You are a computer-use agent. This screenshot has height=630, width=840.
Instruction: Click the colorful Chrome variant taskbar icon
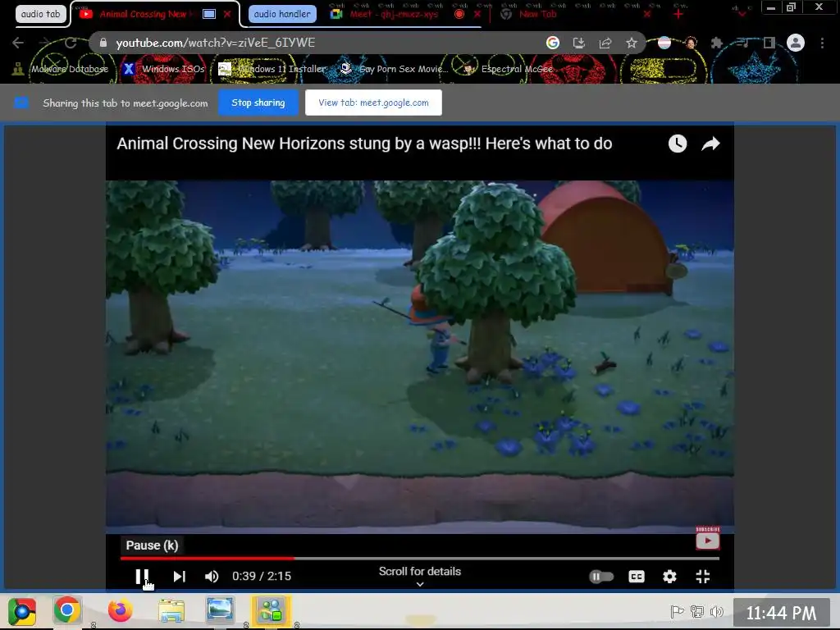coord(22,610)
